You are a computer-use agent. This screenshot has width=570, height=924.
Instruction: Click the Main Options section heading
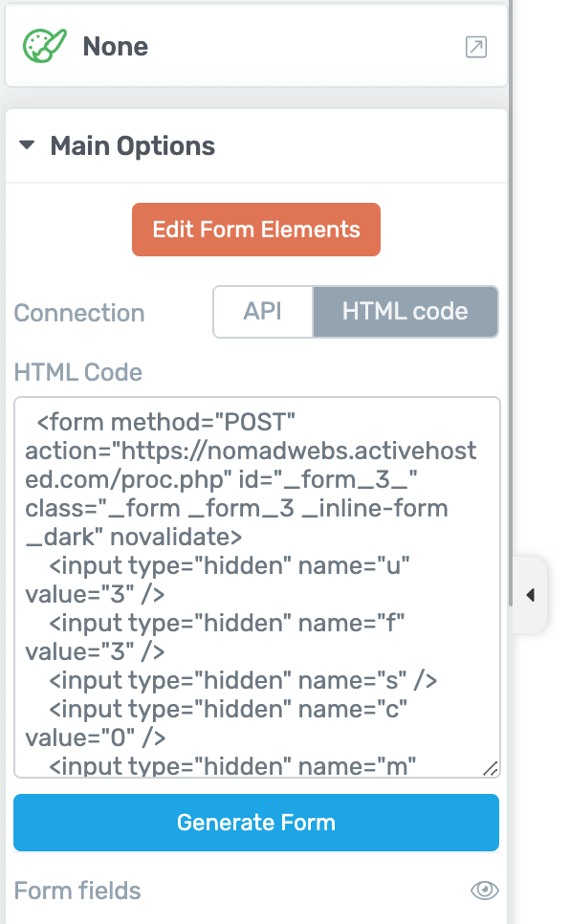[133, 145]
